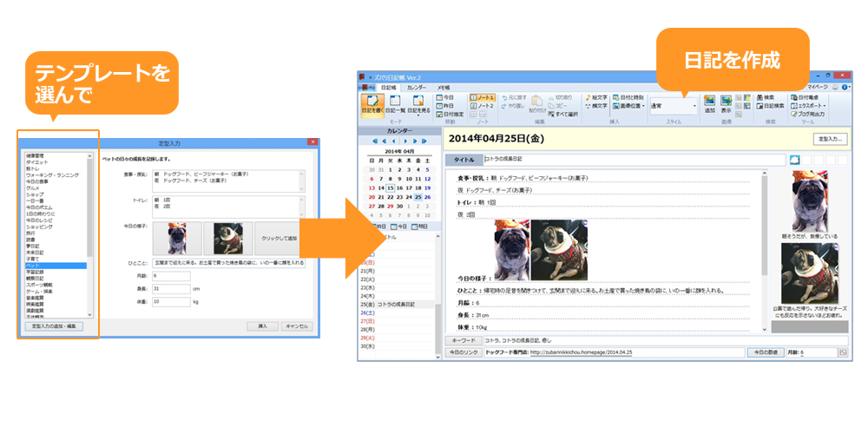Image resolution: width=868 pixels, height=434 pixels.
Task: Click the 今日のリンク button
Action: pyautogui.click(x=463, y=352)
